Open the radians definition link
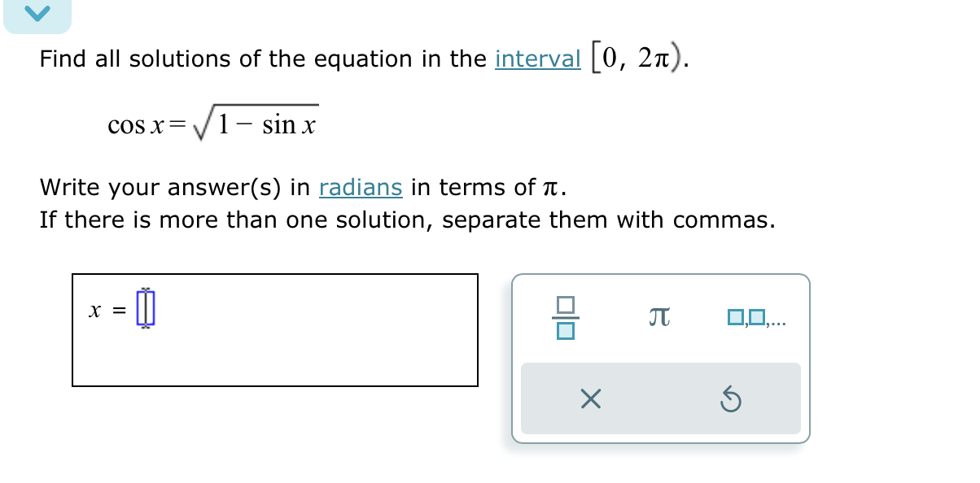The width and height of the screenshot is (980, 483). [361, 188]
